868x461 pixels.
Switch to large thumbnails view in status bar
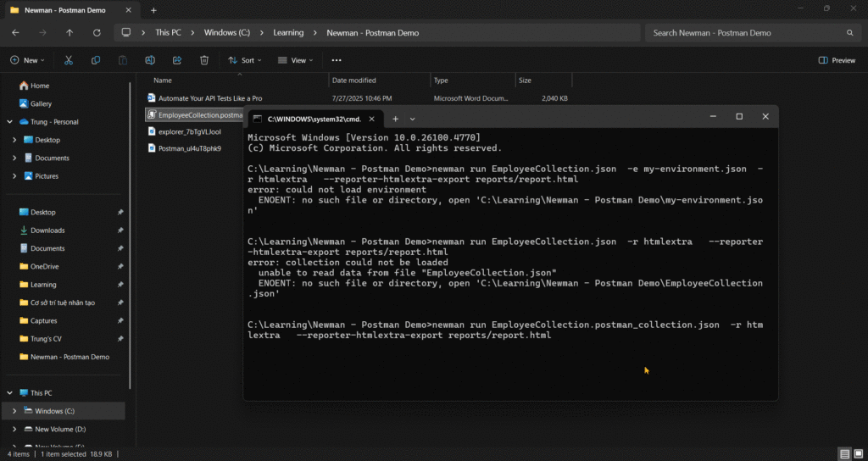pyautogui.click(x=858, y=454)
